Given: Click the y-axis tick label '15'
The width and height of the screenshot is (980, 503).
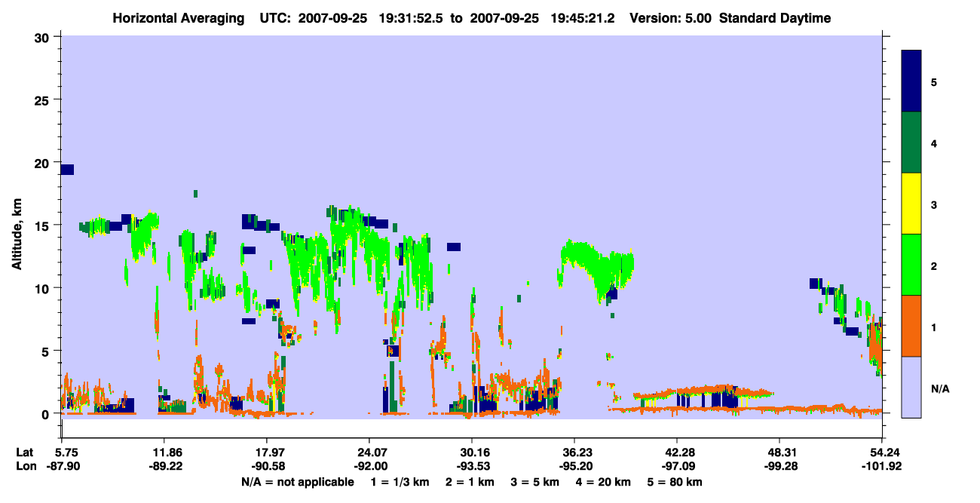Looking at the screenshot, I should tap(44, 225).
